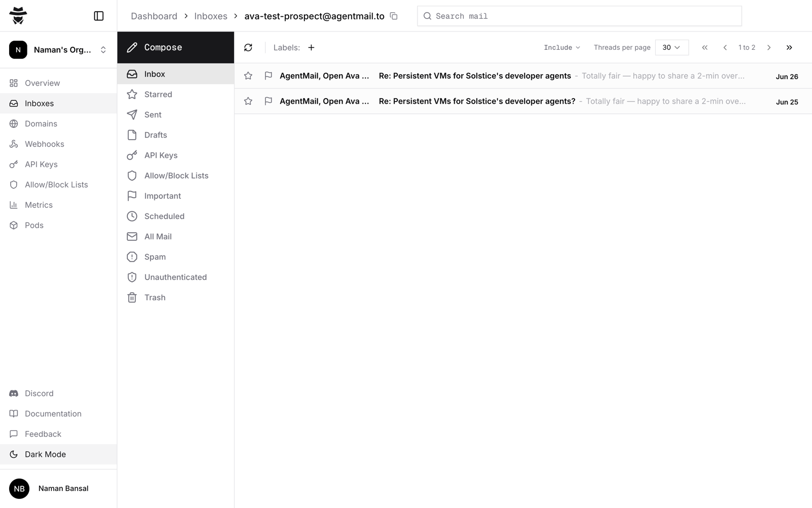Copy the inbox email address
Screen dimensions: 812x508
(x=393, y=16)
